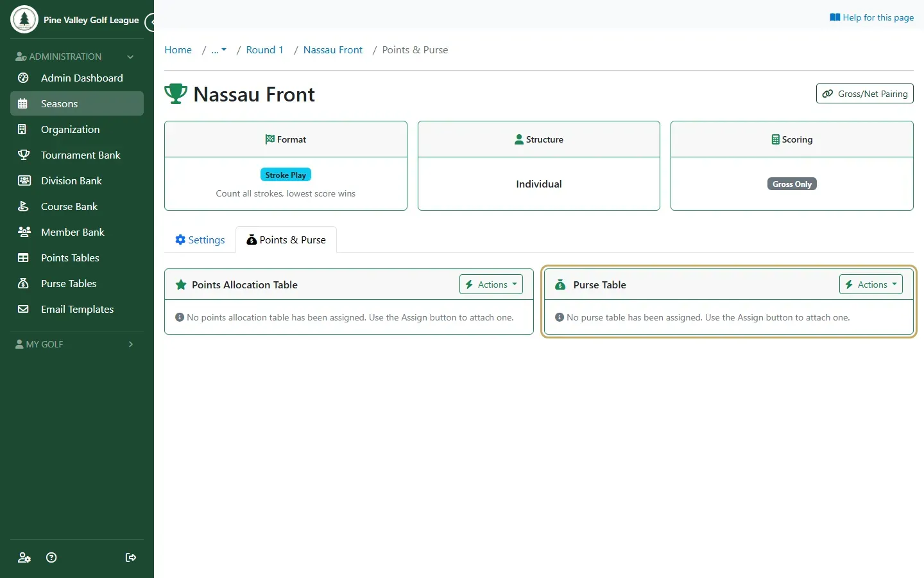Image resolution: width=924 pixels, height=578 pixels.
Task: Click the green trophy beside Nassau Front
Action: click(176, 94)
